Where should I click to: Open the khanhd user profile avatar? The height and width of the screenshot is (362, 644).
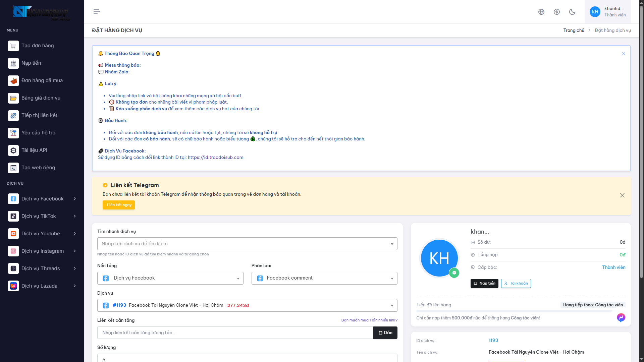coord(595,12)
